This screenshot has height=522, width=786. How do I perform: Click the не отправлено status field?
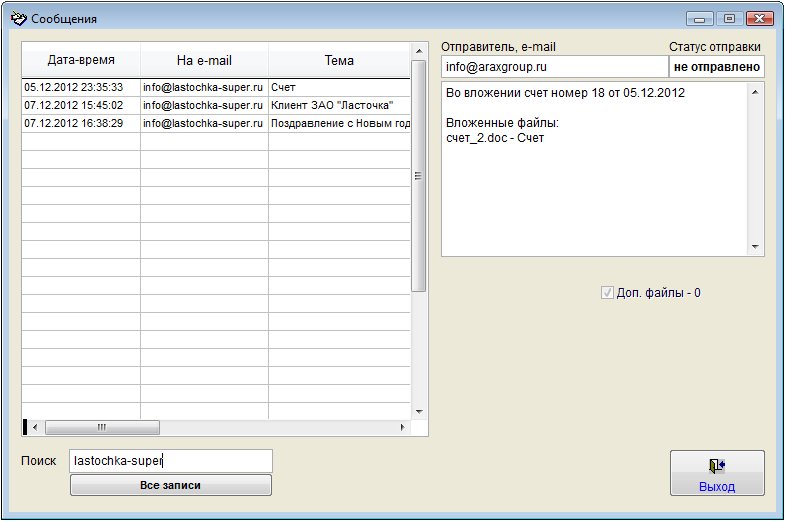click(717, 67)
